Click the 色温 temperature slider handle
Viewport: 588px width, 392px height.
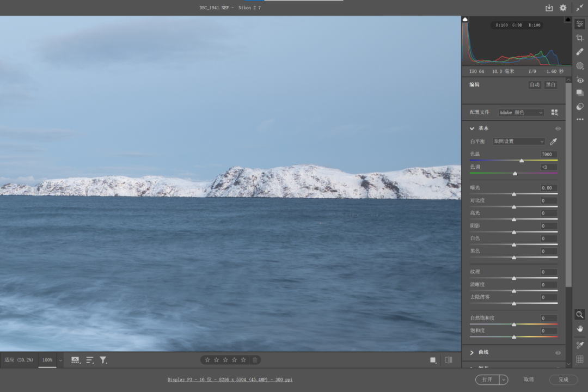(x=522, y=161)
